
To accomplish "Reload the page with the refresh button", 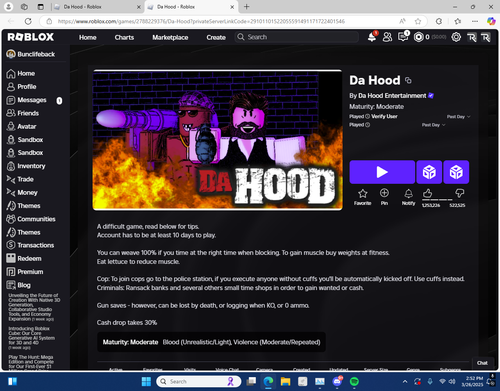I will 28,21.
